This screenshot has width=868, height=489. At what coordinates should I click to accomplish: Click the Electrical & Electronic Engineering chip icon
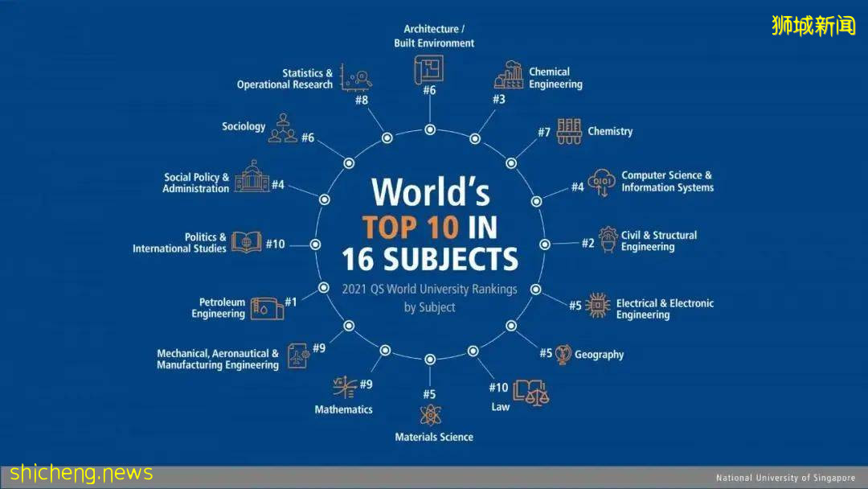click(x=597, y=306)
